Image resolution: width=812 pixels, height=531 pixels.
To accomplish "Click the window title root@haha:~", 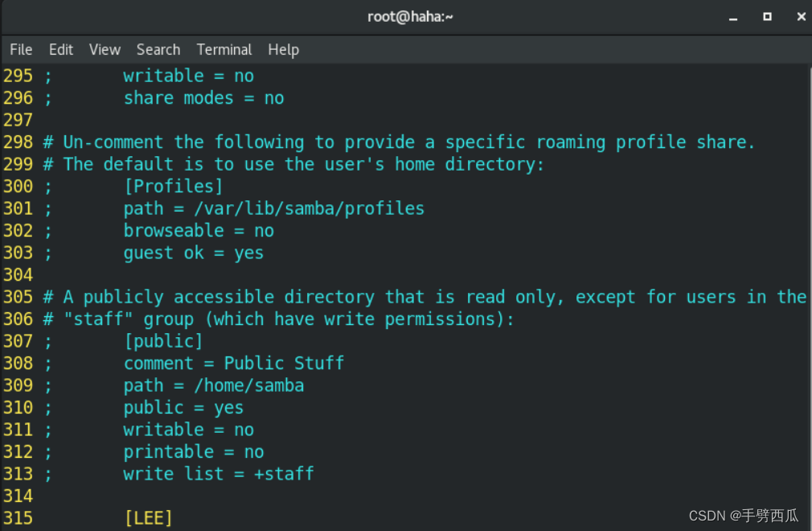I will [410, 17].
